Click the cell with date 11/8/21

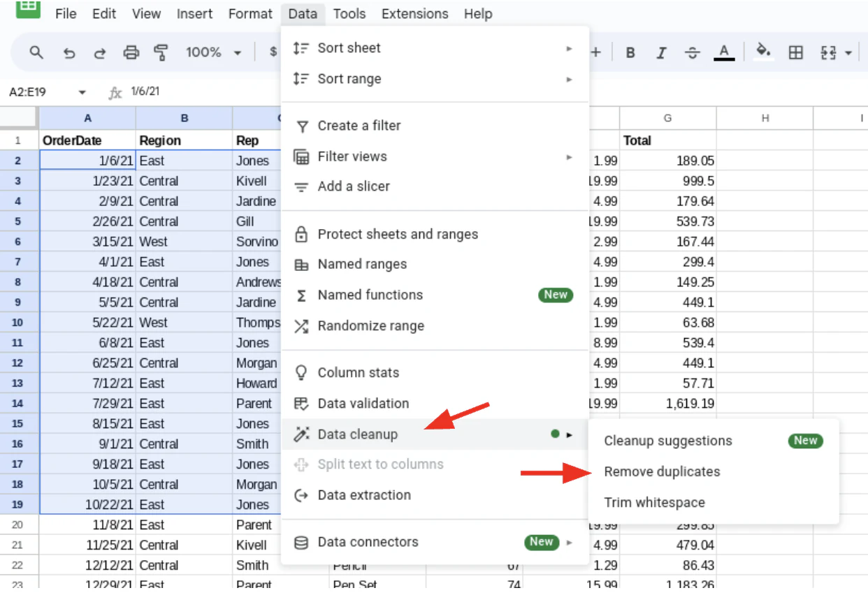(x=87, y=524)
